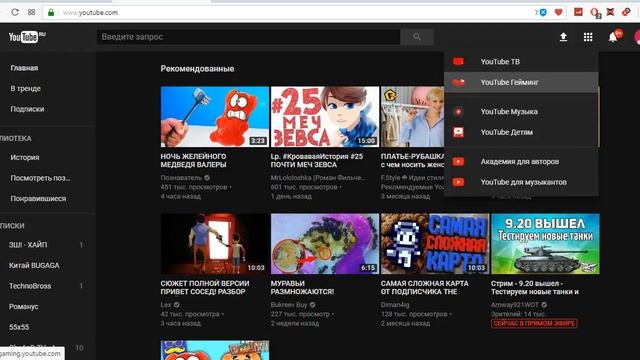Open the Привет Сосед video thumbnail

coord(215,244)
